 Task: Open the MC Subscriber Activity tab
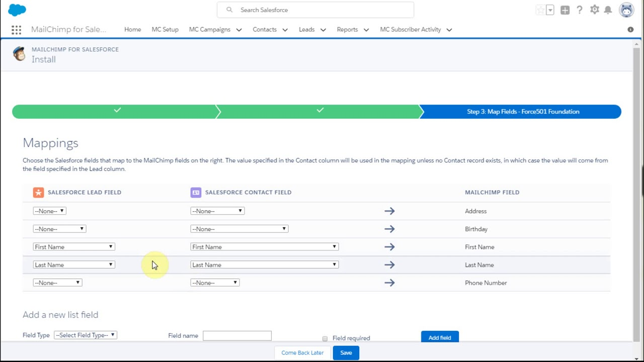411,30
